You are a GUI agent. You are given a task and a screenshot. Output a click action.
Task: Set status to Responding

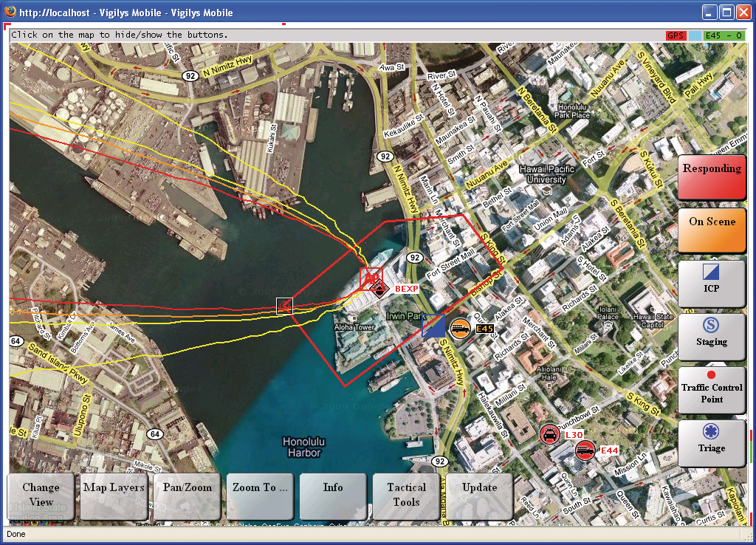point(712,177)
